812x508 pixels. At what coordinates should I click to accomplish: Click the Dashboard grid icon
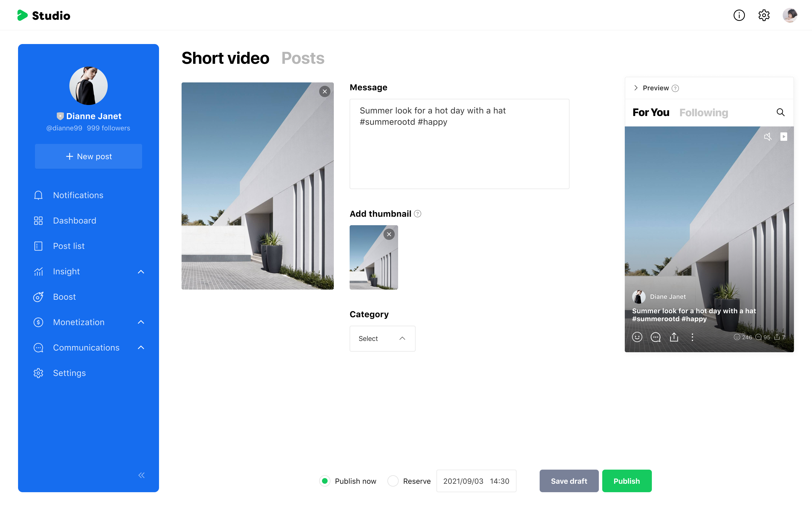coord(38,221)
